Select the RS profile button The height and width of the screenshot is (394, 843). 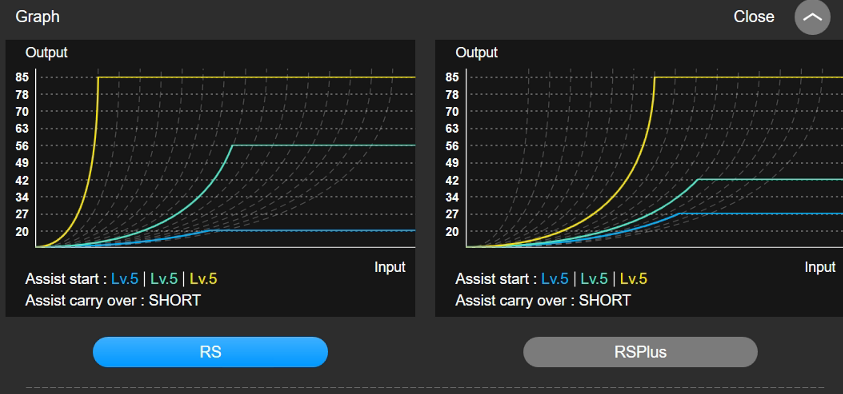click(x=210, y=352)
